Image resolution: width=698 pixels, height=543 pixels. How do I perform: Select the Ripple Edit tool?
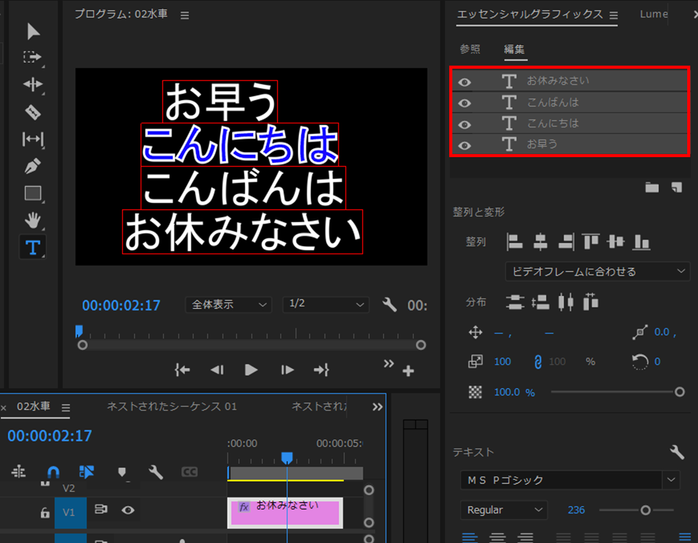coord(33,84)
